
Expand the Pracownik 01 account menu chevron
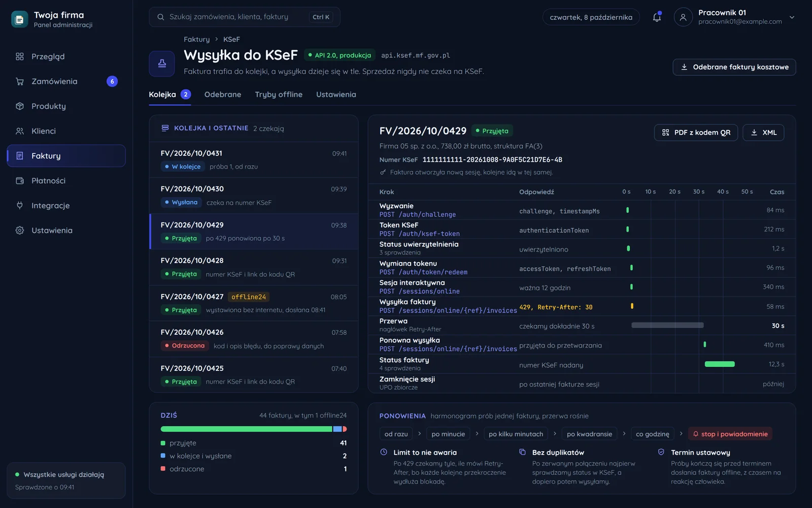792,17
